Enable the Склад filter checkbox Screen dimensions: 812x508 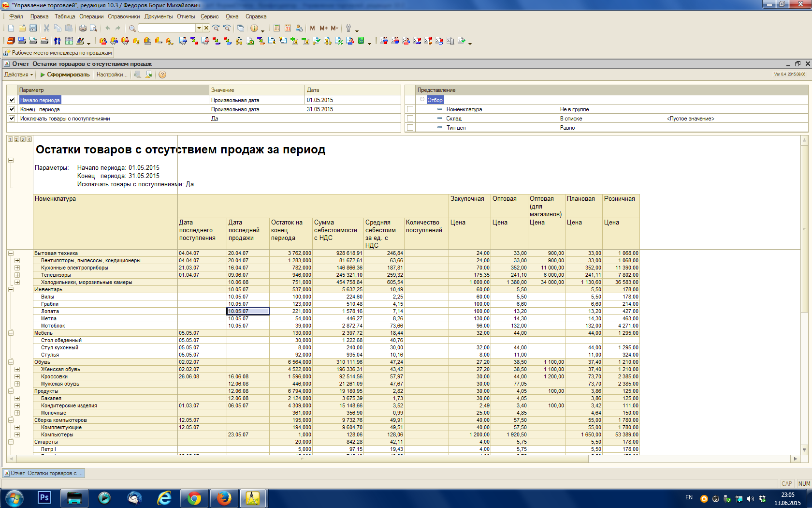[x=410, y=119]
